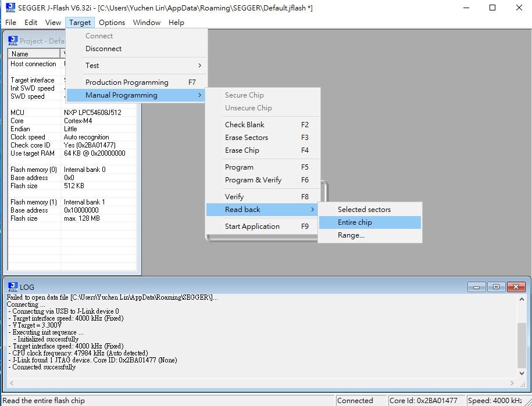Read back Entire chip
This screenshot has width=532, height=406.
click(370, 222)
